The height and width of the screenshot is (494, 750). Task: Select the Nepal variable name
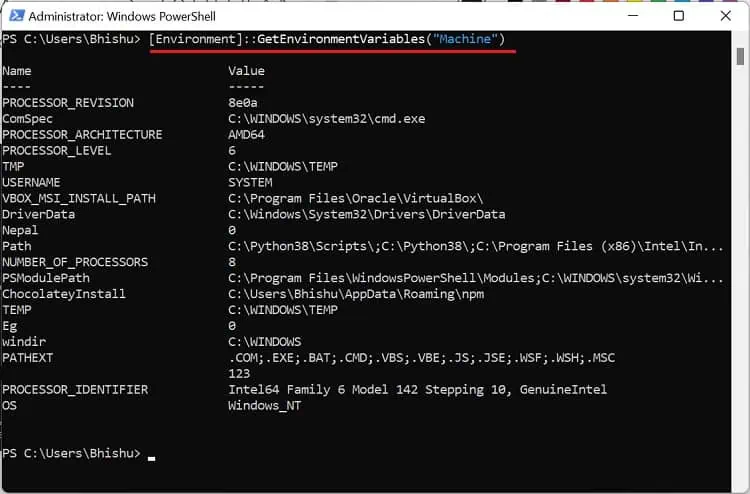pyautogui.click(x=20, y=230)
